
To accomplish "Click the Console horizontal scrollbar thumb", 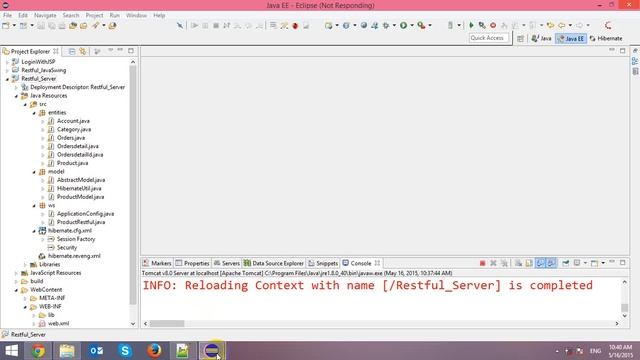I will [167, 324].
